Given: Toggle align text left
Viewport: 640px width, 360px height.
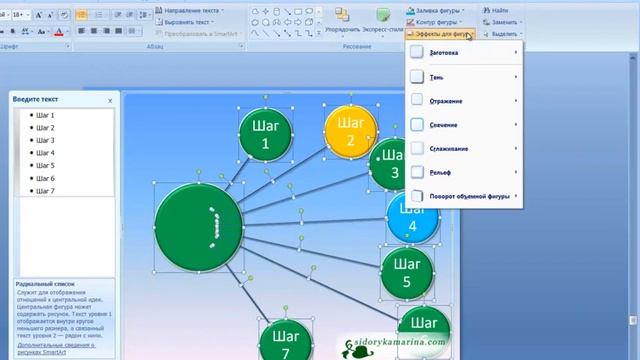Looking at the screenshot, I should point(82,31).
